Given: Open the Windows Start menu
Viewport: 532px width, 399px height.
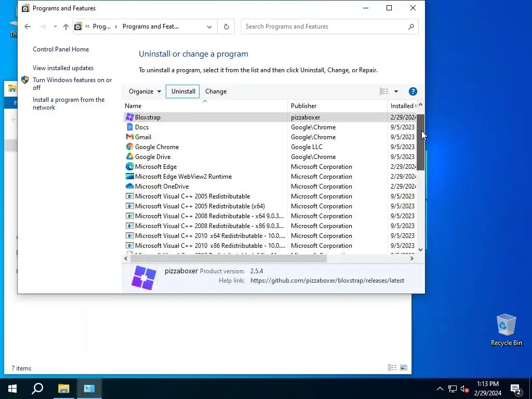Looking at the screenshot, I should (12, 389).
